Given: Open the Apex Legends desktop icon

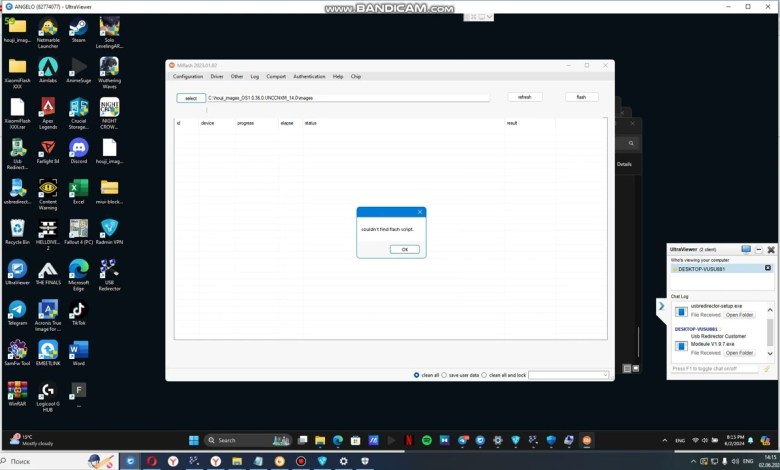Looking at the screenshot, I should point(48,113).
